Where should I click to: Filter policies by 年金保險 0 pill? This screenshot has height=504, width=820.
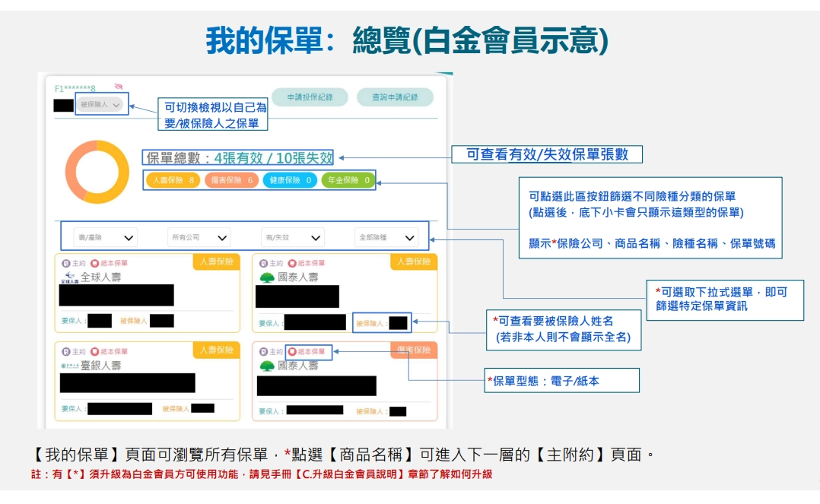coord(348,180)
